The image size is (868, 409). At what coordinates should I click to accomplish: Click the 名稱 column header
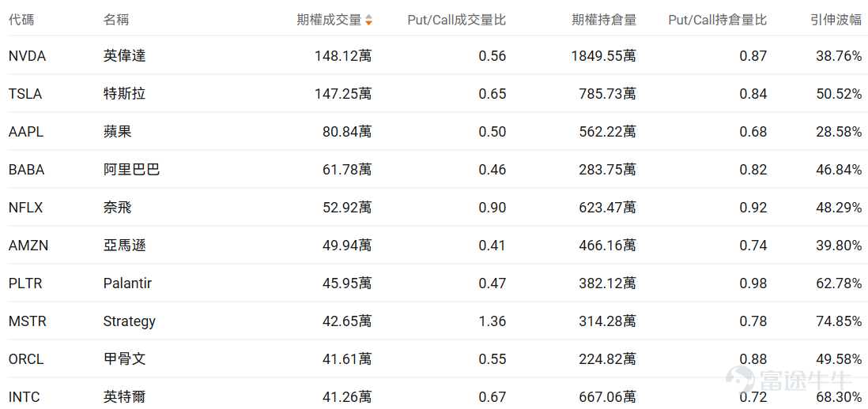tap(116, 21)
